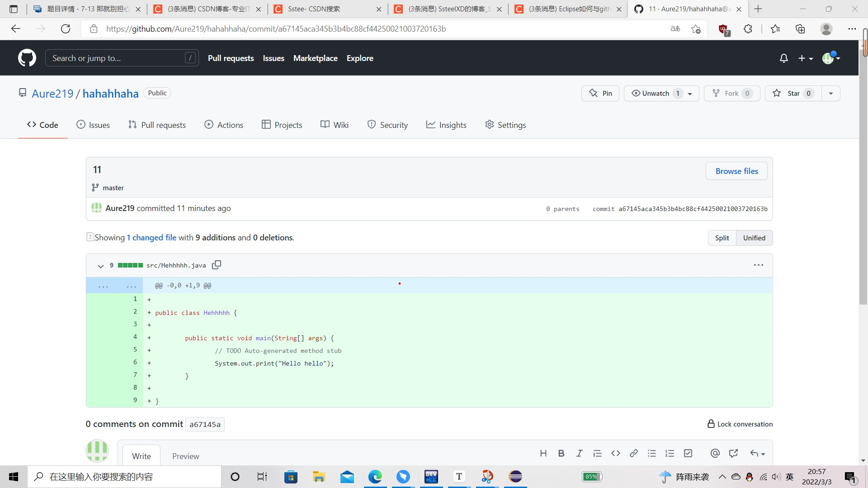The image size is (868, 488).
Task: Open Explore in the top navigation
Action: coord(360,58)
